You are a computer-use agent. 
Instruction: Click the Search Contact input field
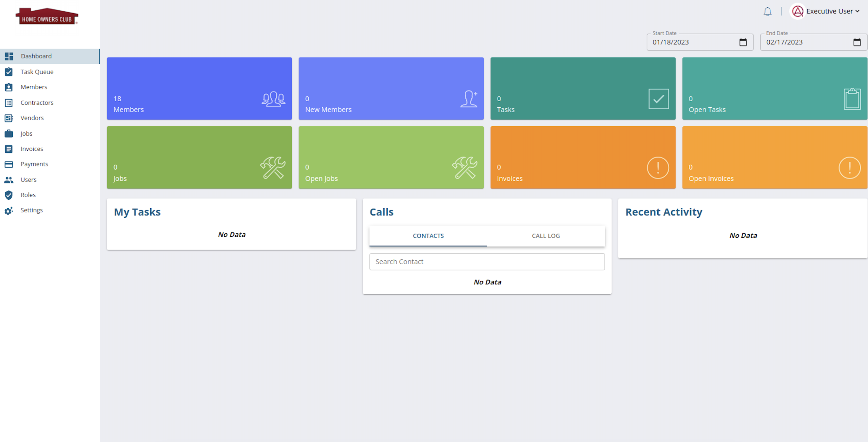point(487,262)
